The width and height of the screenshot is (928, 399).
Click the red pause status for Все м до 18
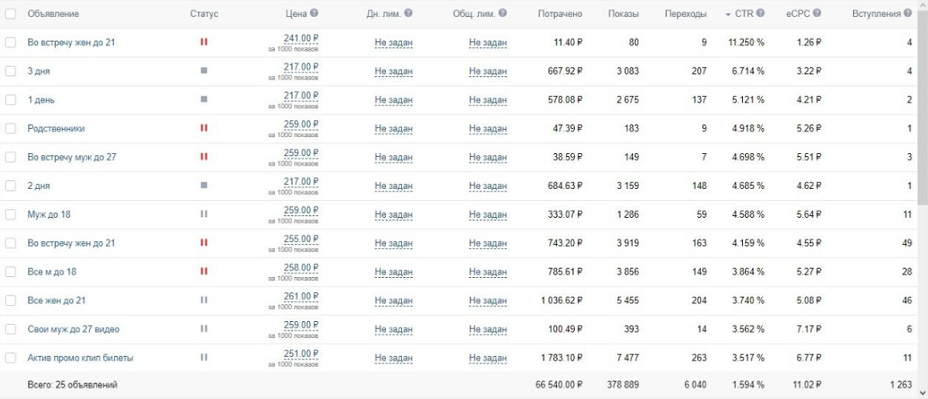[204, 271]
